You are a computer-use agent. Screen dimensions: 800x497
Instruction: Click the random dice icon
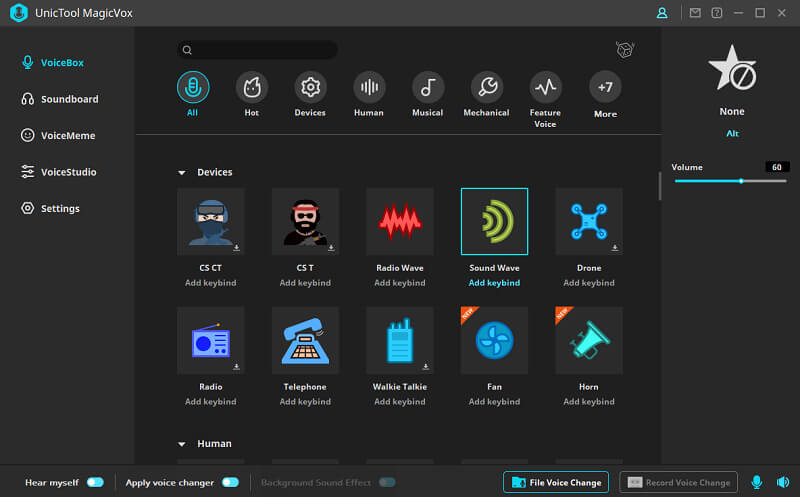(626, 50)
